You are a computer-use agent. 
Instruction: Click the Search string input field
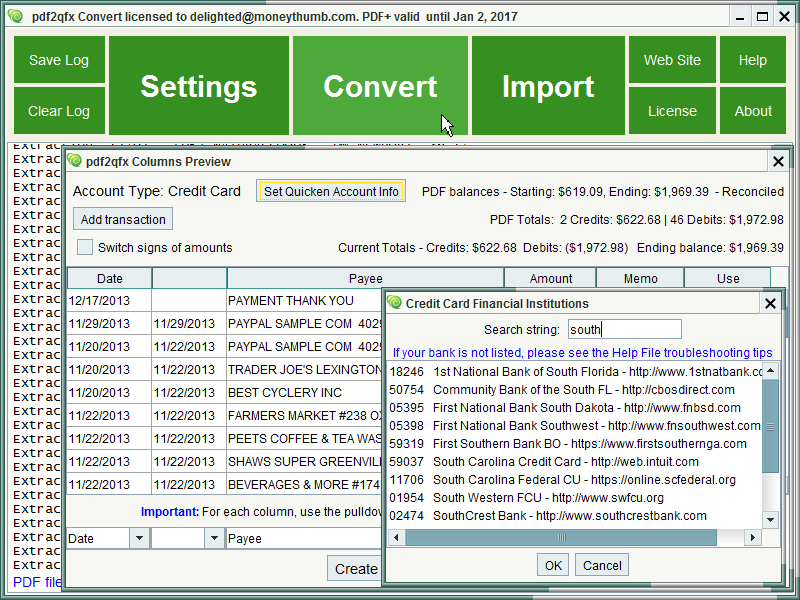[x=624, y=329]
